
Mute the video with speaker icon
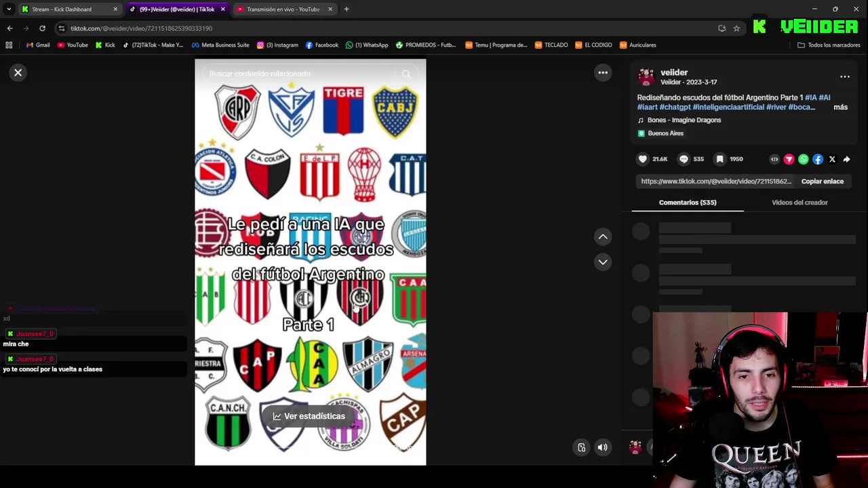pyautogui.click(x=602, y=447)
